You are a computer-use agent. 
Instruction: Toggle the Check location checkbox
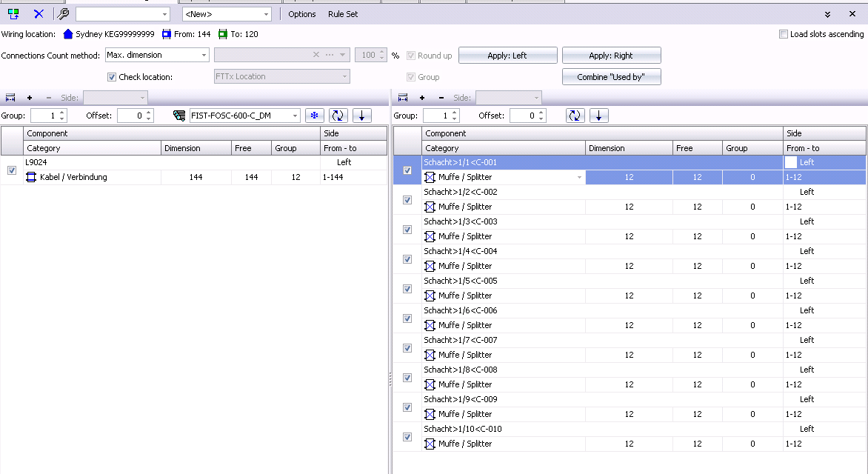click(112, 77)
